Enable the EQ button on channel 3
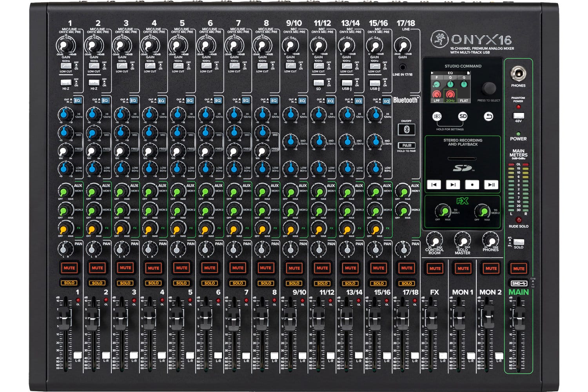Image resolution: width=588 pixels, height=392 pixels. click(x=133, y=100)
